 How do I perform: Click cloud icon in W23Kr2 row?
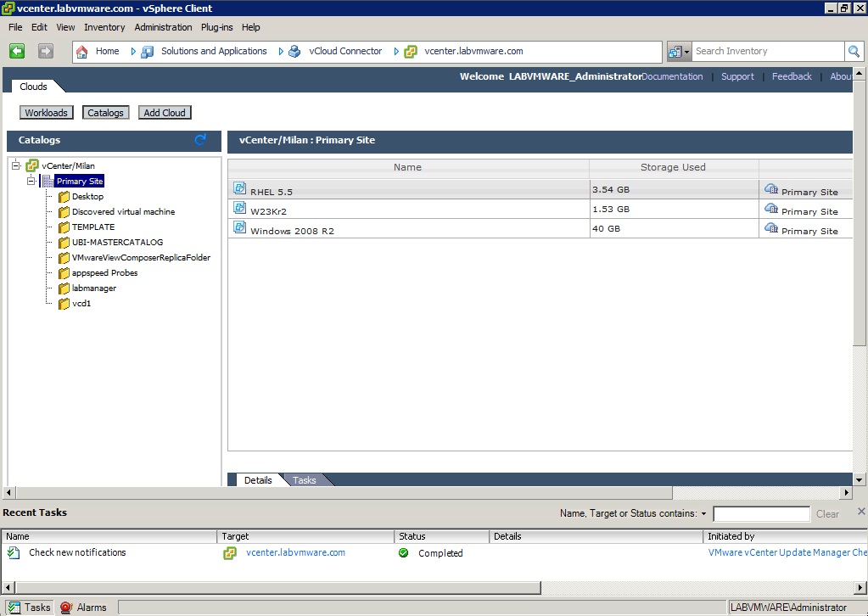click(771, 208)
